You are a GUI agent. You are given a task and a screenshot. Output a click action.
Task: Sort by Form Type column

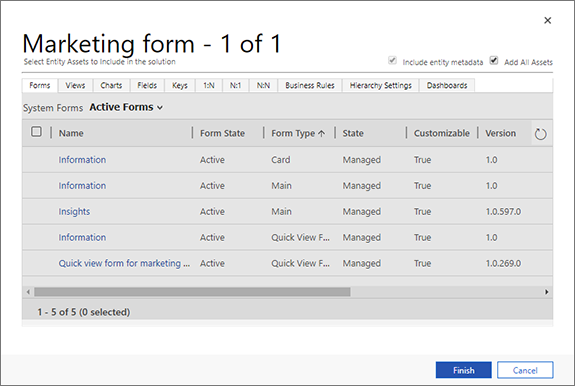click(298, 133)
